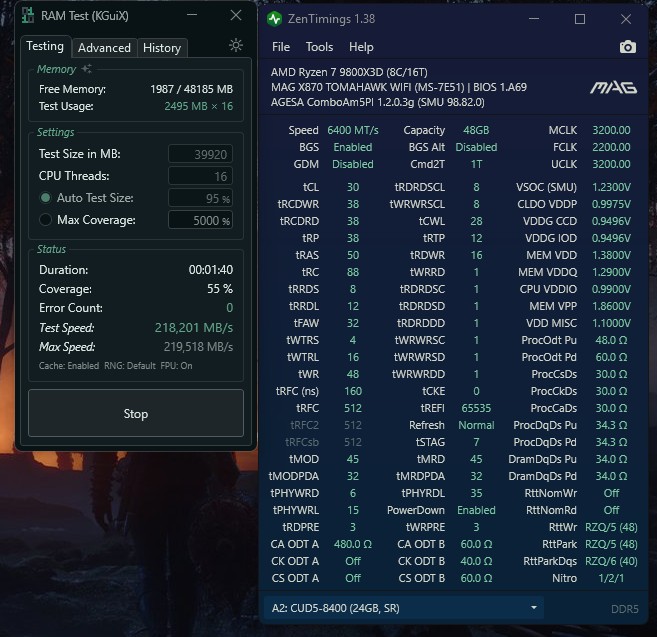Viewport: 657px width, 637px height.
Task: Click the MEM VPP 1.8600V value
Action: (611, 306)
